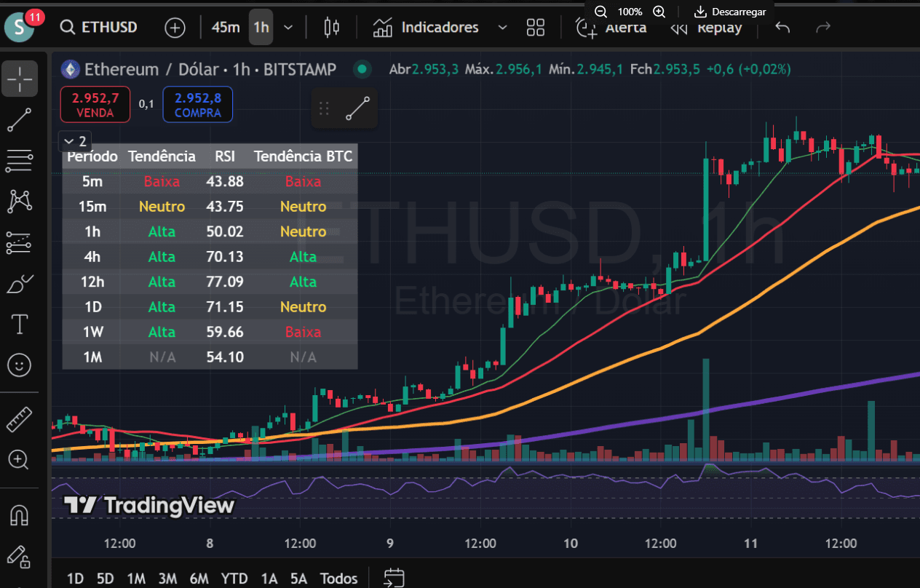Click the 12h row RSI value 77.09

coord(225,282)
